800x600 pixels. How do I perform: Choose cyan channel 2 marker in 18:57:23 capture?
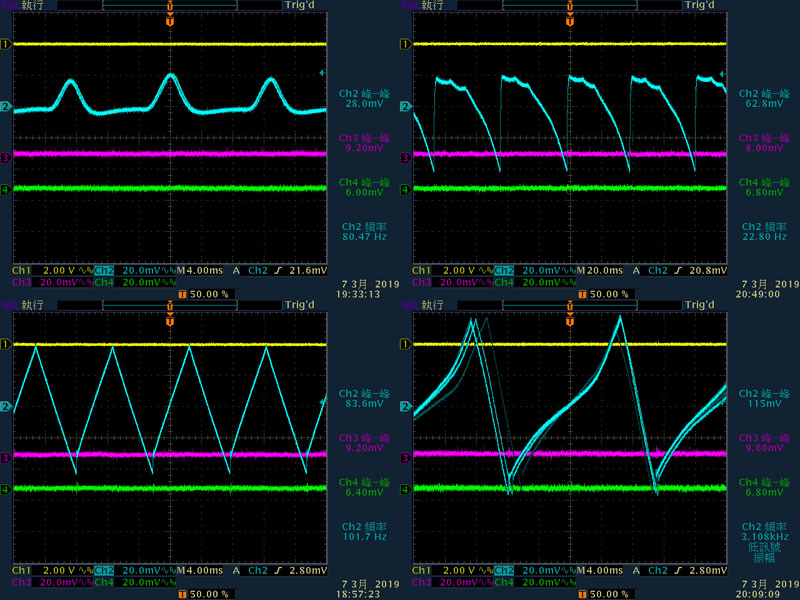[6, 407]
